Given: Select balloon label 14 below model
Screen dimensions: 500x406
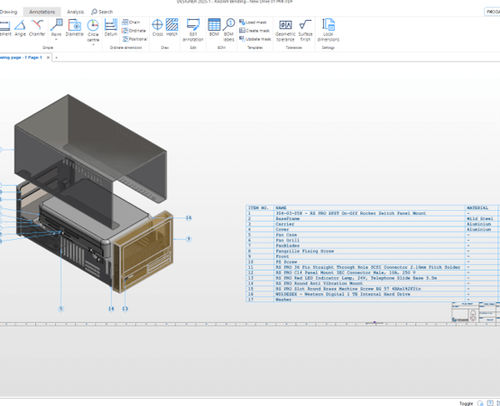Looking at the screenshot, I should [x=111, y=309].
